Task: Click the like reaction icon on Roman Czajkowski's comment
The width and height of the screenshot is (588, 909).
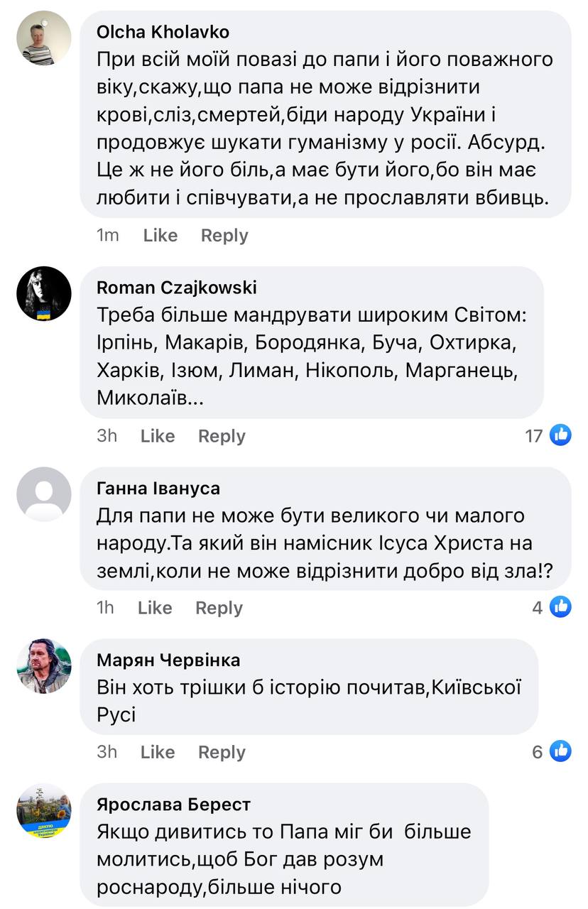Action: pyautogui.click(x=561, y=435)
